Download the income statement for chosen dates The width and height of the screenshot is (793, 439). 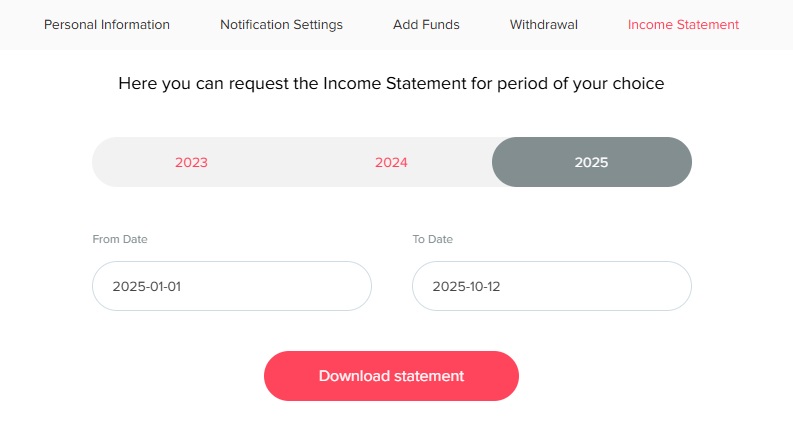pos(391,376)
